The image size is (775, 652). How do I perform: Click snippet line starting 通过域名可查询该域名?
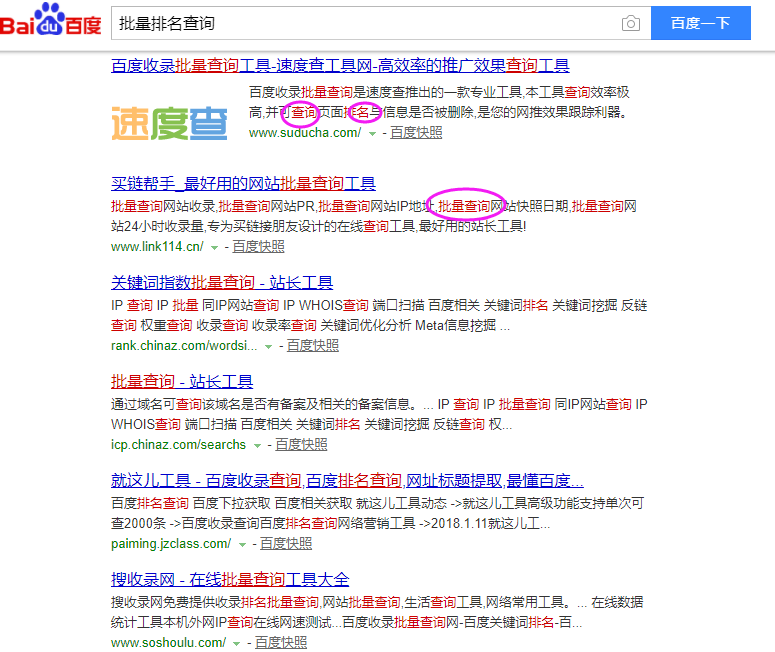(379, 404)
